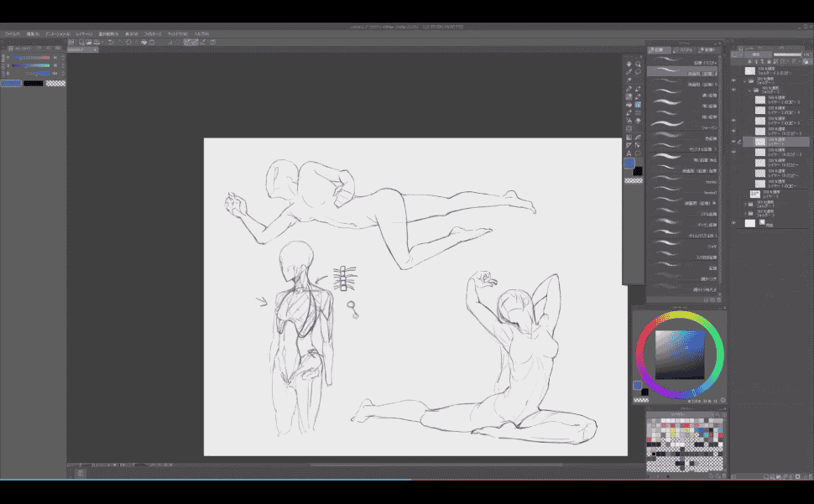Viewport: 814px width, 504px height.
Task: Click the Save icon in command bar
Action: (x=96, y=41)
